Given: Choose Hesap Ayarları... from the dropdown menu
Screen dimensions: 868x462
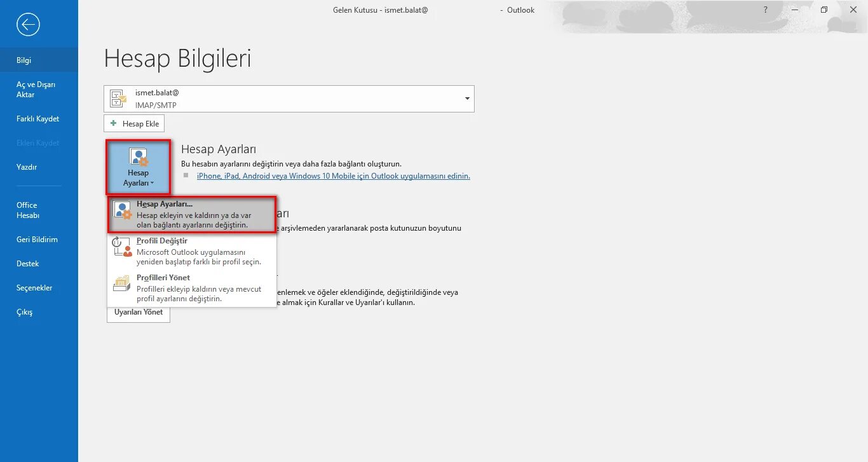Looking at the screenshot, I should 192,215.
